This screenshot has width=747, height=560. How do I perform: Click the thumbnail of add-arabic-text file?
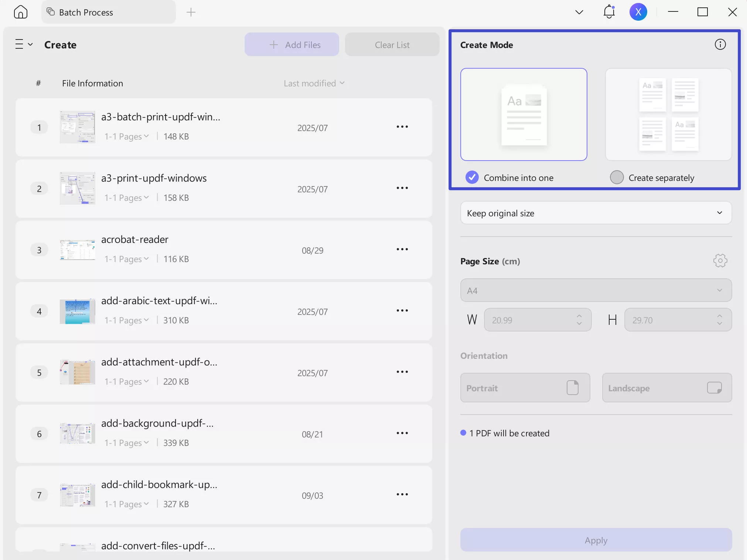(x=77, y=311)
